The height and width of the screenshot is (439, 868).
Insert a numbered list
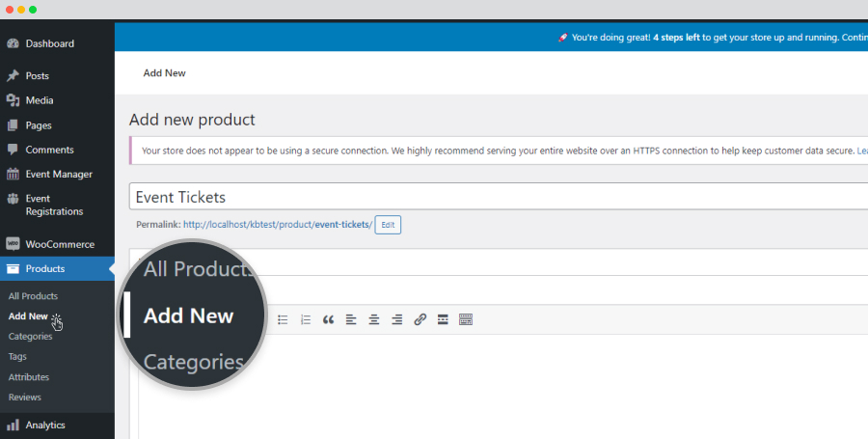306,319
